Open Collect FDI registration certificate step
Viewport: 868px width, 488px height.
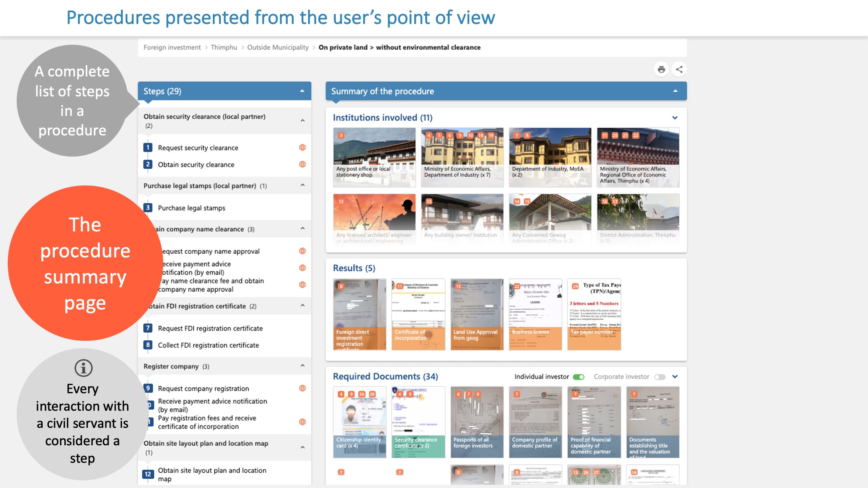click(208, 345)
